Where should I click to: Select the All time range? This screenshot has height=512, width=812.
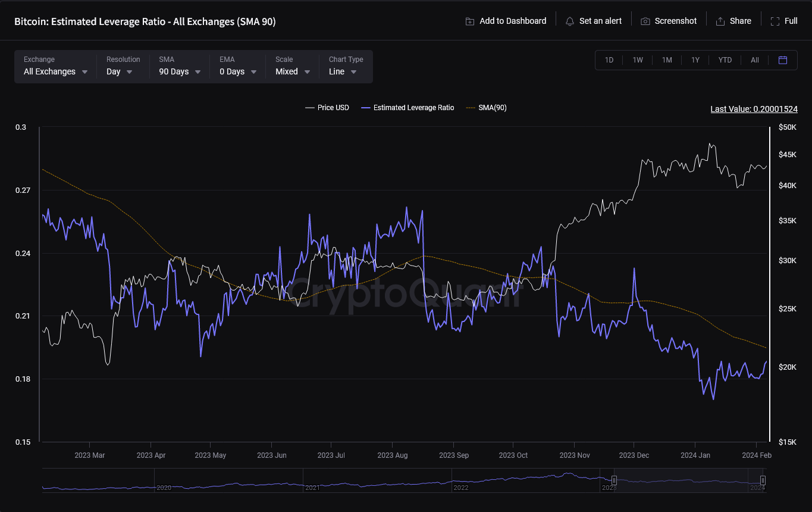coord(755,60)
